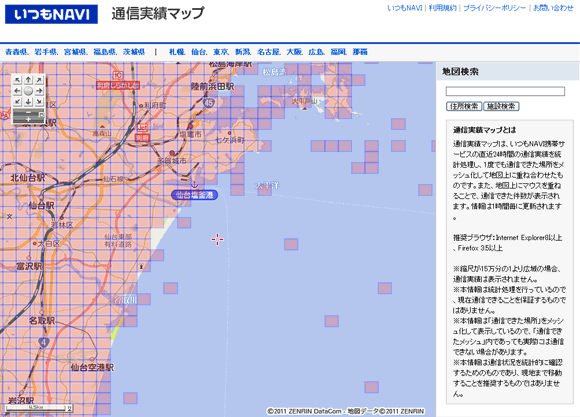Jump to 宮城県 on the map

click(75, 52)
